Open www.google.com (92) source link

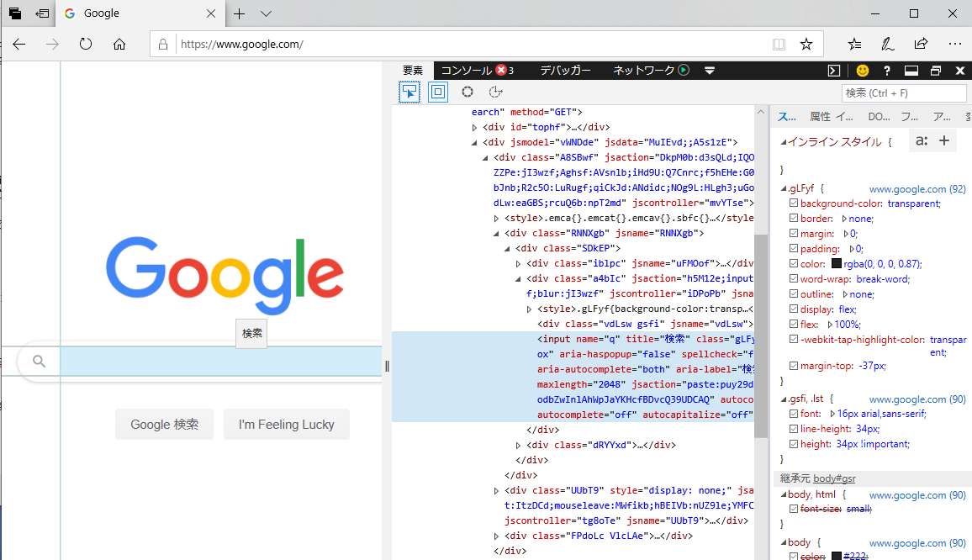click(917, 189)
